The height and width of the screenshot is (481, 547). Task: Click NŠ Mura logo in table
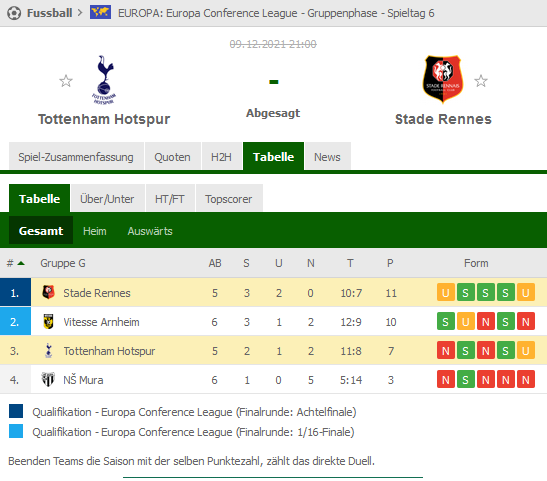click(48, 379)
